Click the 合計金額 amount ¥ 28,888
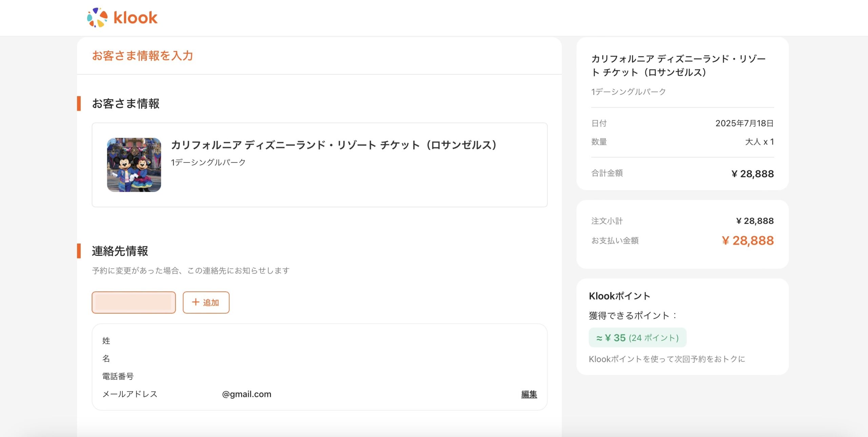The image size is (868, 437). pos(753,174)
